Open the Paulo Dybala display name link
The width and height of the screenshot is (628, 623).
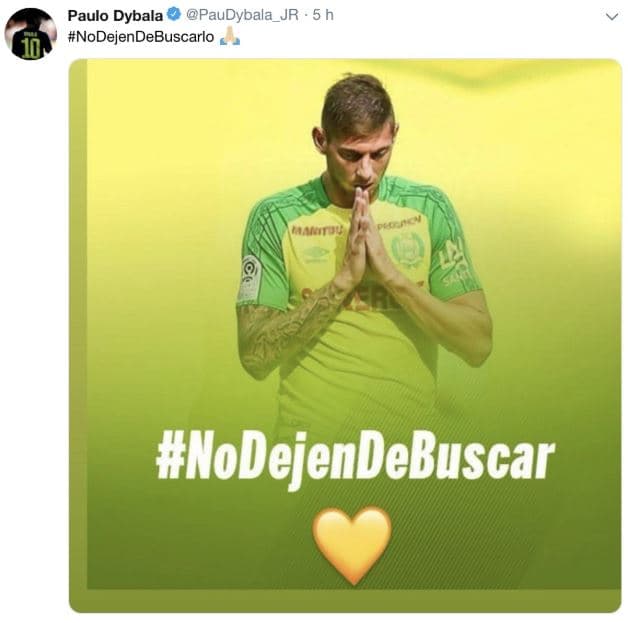[114, 15]
